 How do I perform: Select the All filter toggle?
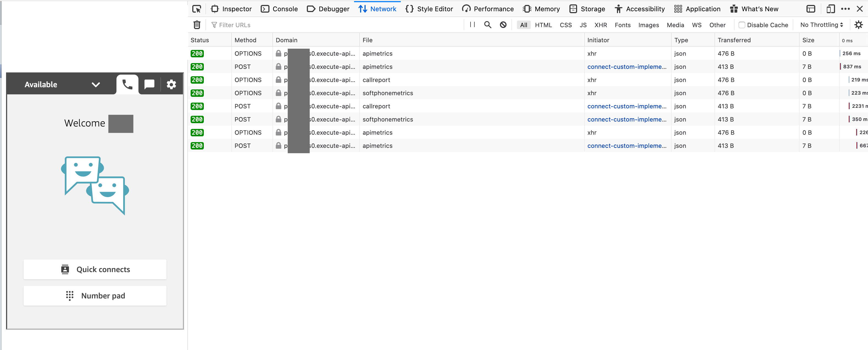click(523, 25)
